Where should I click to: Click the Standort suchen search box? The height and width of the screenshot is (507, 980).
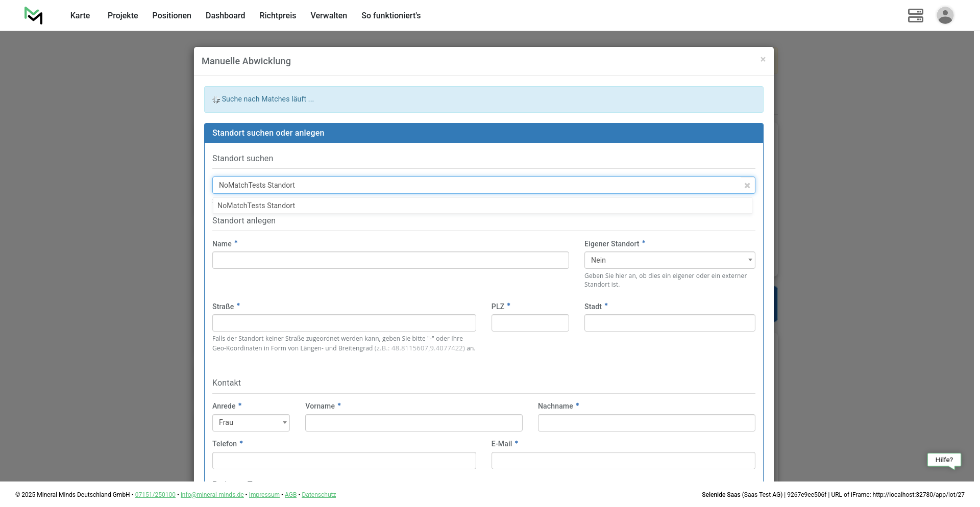(x=475, y=185)
